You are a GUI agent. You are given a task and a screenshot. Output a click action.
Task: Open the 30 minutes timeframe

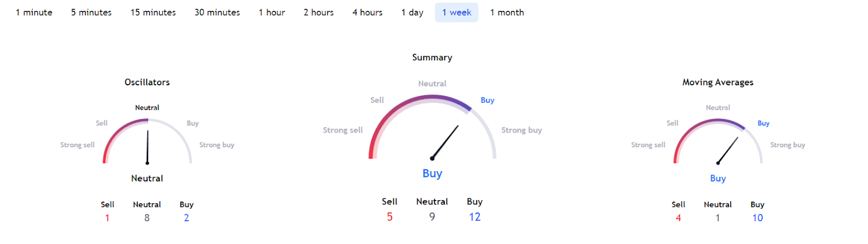(x=217, y=12)
